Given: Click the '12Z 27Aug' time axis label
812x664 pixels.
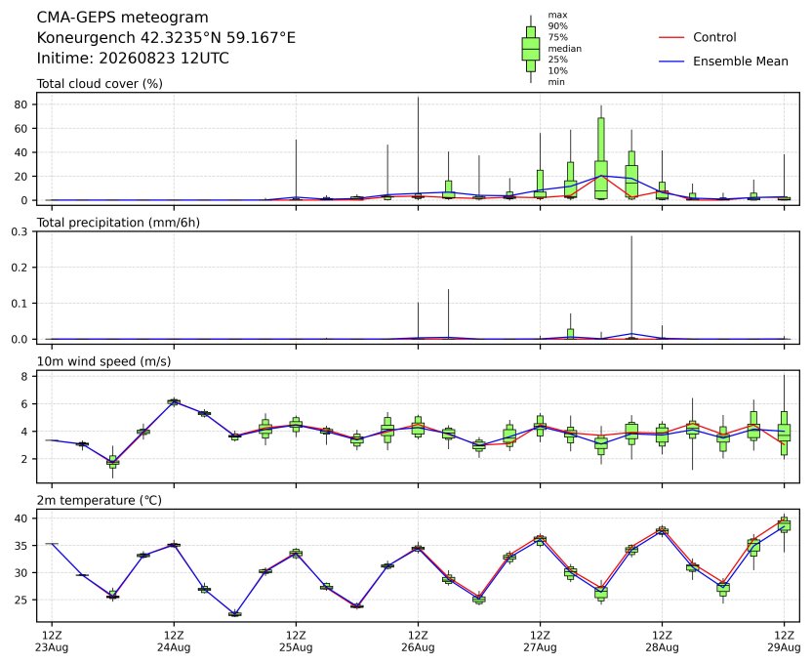Looking at the screenshot, I should pos(540,642).
